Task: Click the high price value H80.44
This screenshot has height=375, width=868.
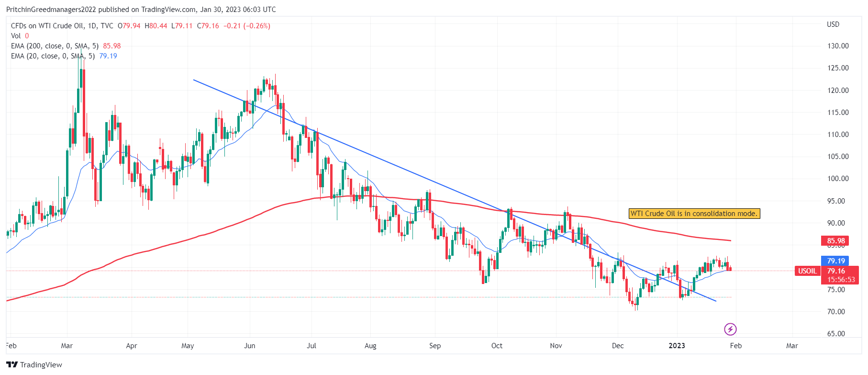Action: tap(156, 26)
